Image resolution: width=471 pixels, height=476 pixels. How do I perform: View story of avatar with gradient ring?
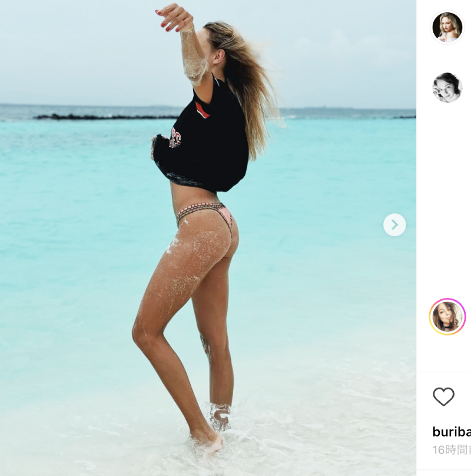pos(447,316)
